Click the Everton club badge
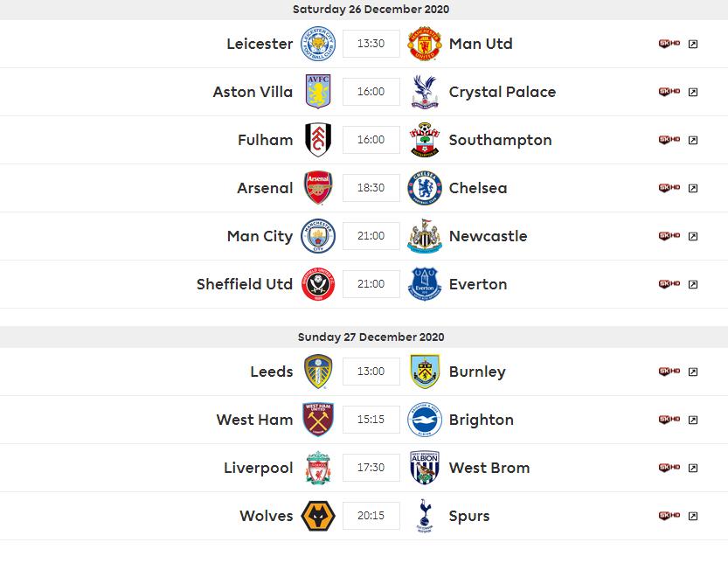Viewport: 728px width, 570px height. (425, 284)
